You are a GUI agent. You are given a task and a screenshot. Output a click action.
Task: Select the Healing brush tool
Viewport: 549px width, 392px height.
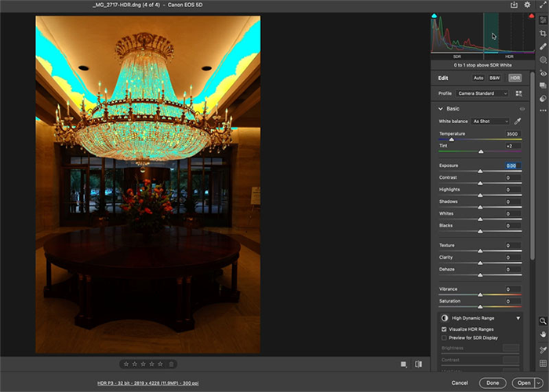point(544,46)
